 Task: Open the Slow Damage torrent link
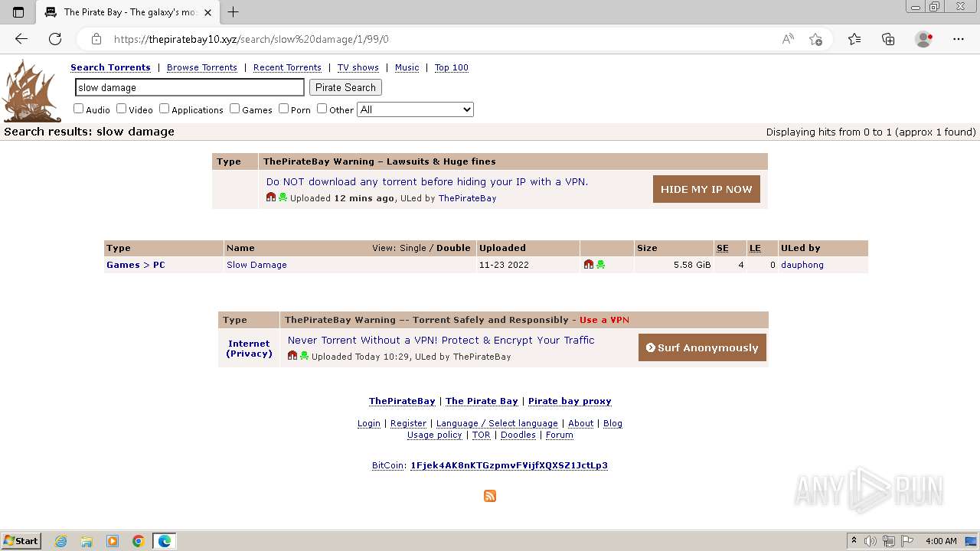click(256, 265)
